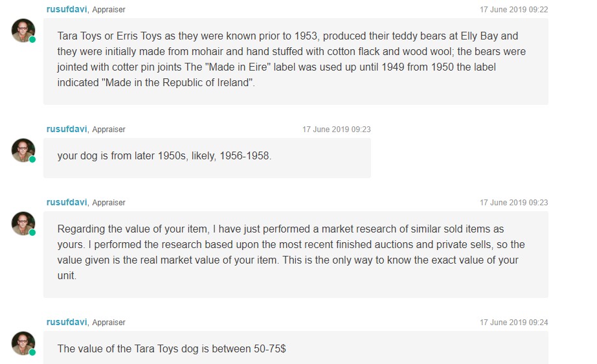Click rusufdavi username above the value message
Image resolution: width=597 pixels, height=364 pixels.
(x=67, y=323)
